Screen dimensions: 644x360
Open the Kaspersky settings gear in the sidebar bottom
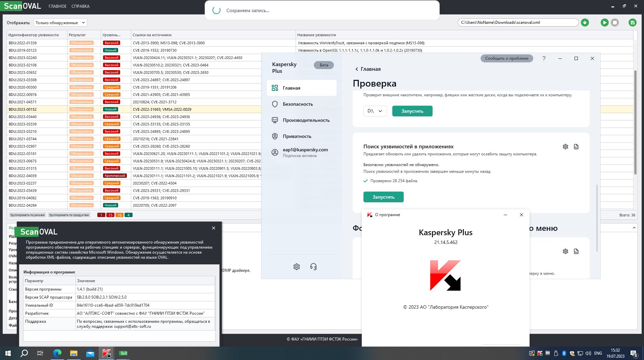pos(297,267)
